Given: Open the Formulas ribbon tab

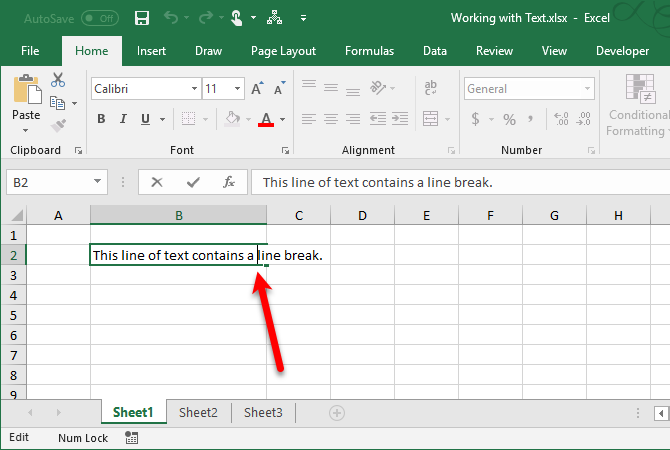Looking at the screenshot, I should (369, 51).
